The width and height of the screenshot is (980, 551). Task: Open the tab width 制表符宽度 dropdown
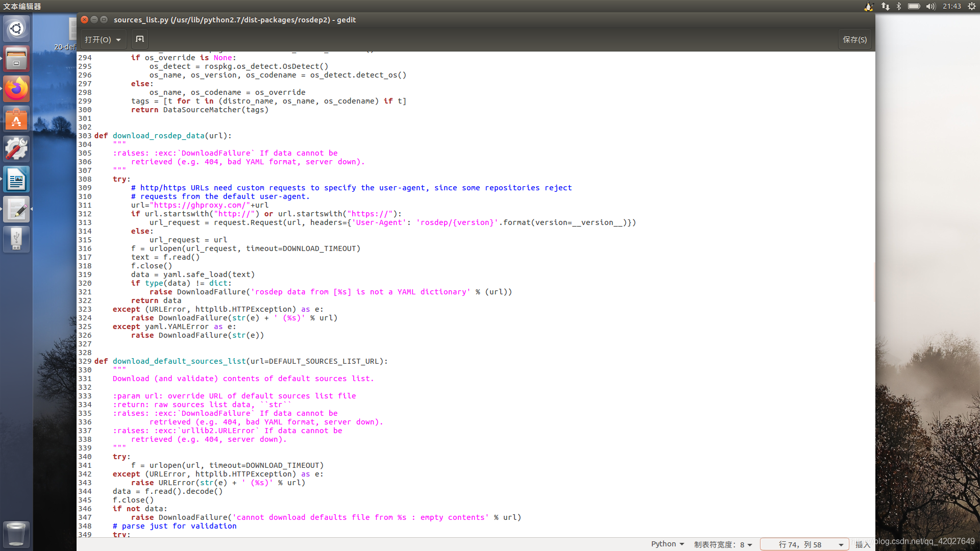pos(723,544)
